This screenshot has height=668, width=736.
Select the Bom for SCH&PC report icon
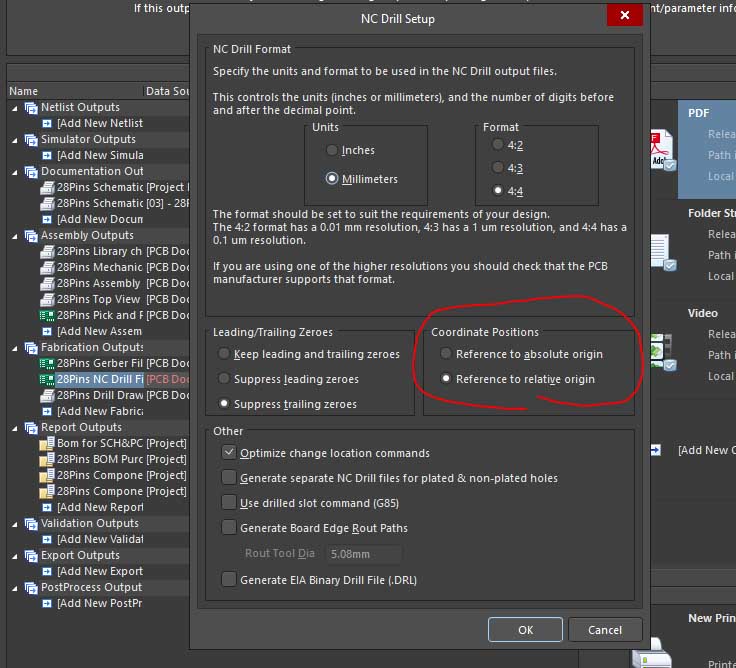[47, 443]
